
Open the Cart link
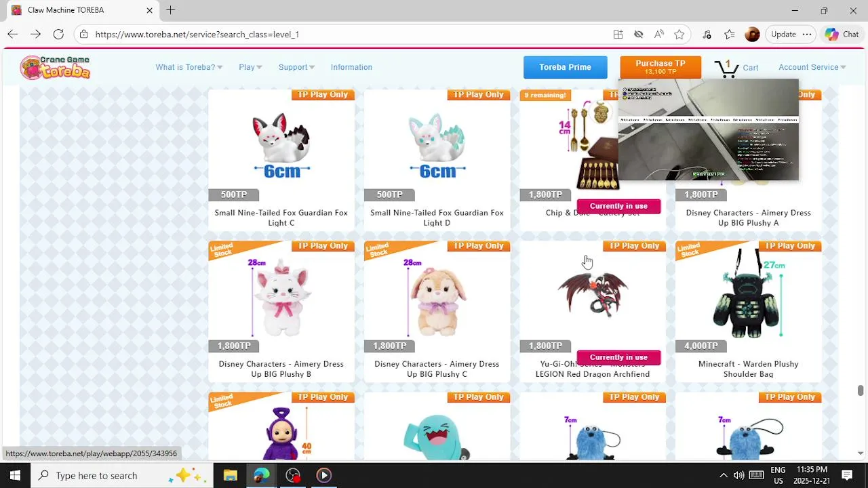click(x=750, y=68)
